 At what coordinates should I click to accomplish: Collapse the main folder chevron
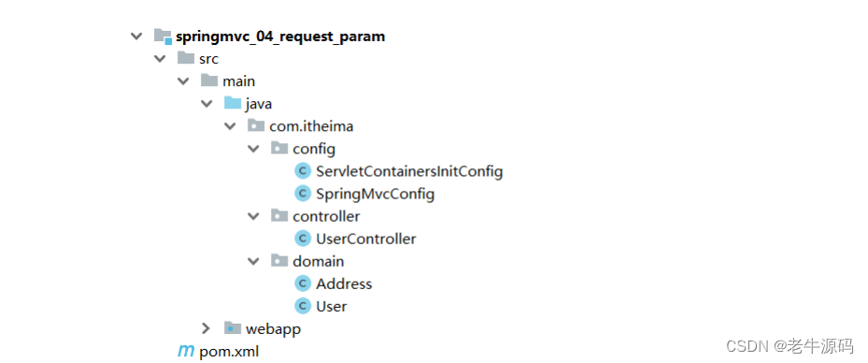[183, 80]
